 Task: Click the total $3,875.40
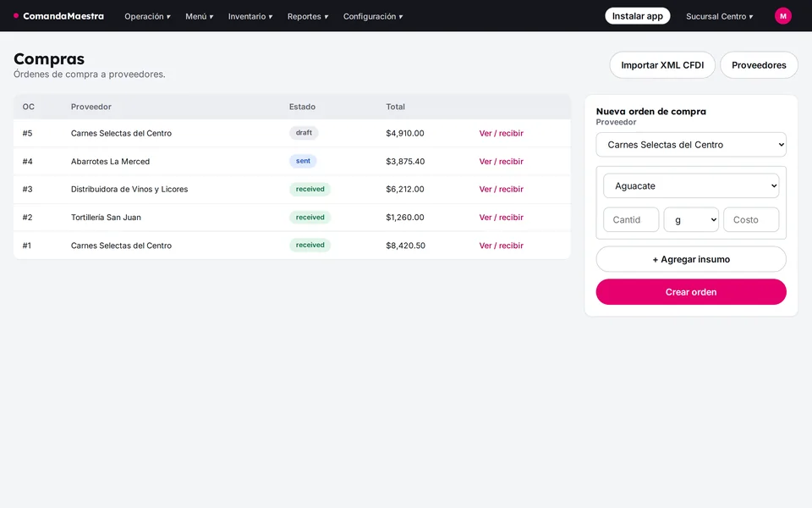(x=405, y=161)
